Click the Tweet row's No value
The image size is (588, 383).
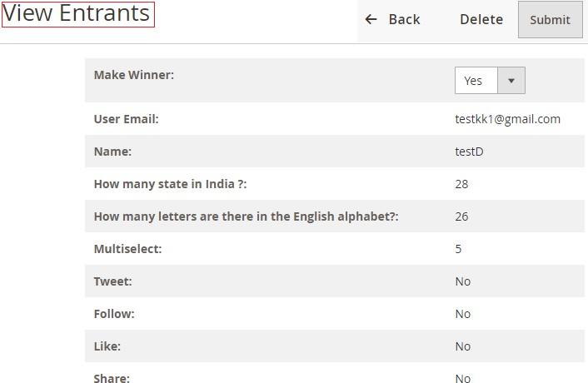click(x=463, y=281)
